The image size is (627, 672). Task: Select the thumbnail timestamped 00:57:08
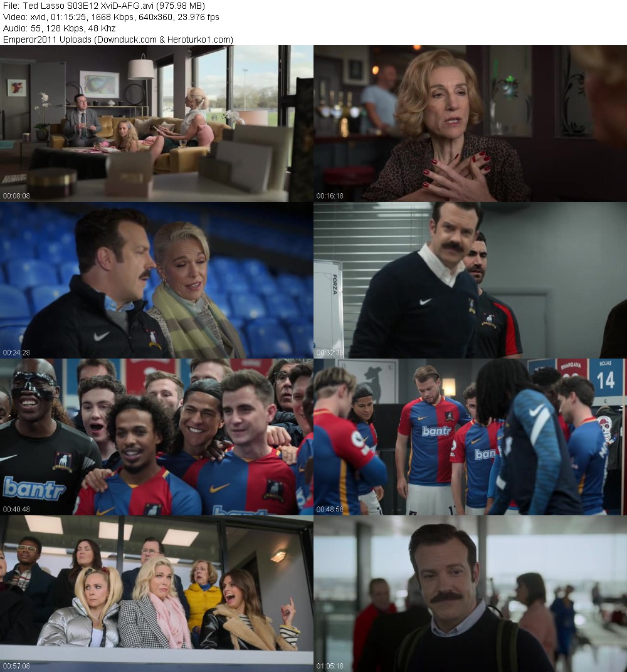(x=156, y=594)
